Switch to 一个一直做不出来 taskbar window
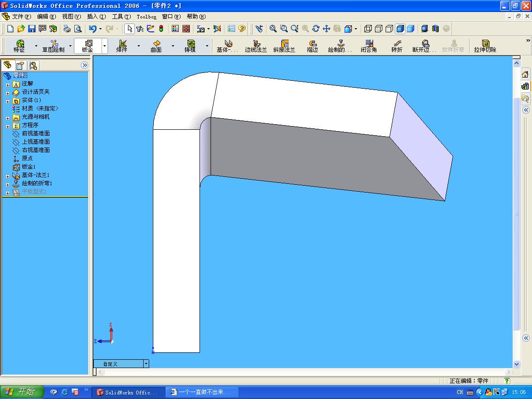The height and width of the screenshot is (399, 532). click(203, 392)
